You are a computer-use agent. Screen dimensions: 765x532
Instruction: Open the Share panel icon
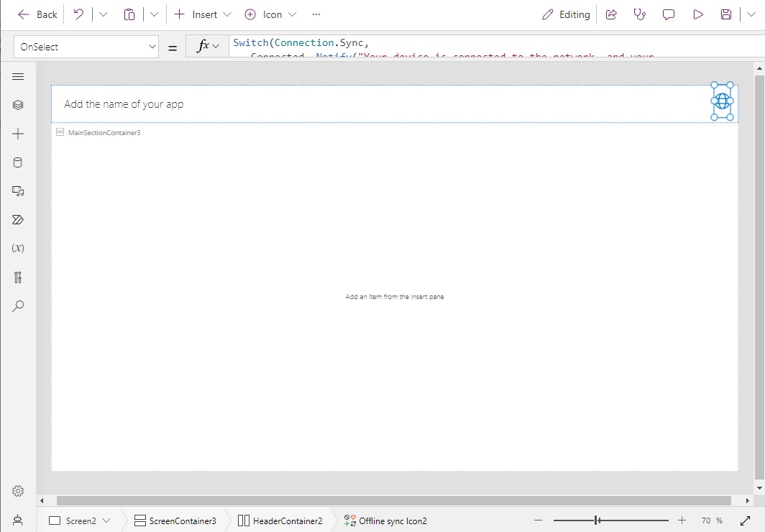pyautogui.click(x=611, y=14)
